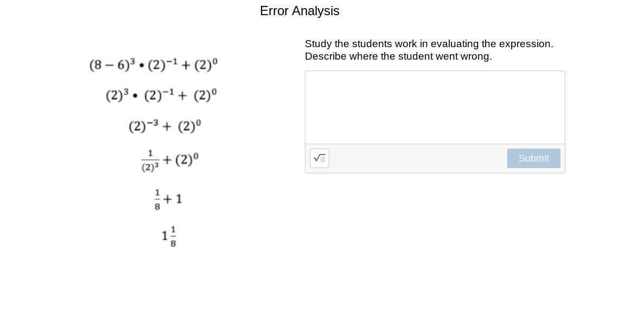Click the (2)⁰ term beside the 1/(2)³ fraction

(x=187, y=160)
